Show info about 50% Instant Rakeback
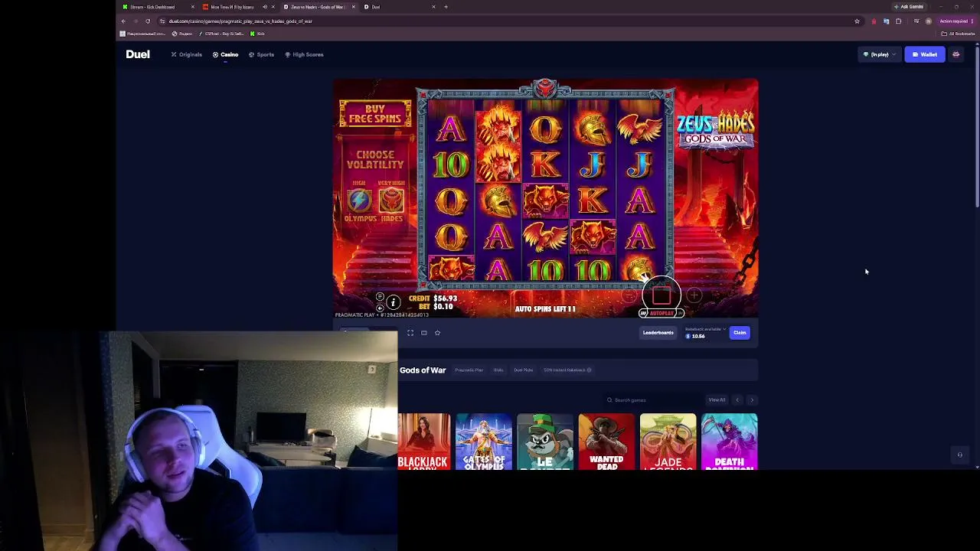 [x=589, y=370]
